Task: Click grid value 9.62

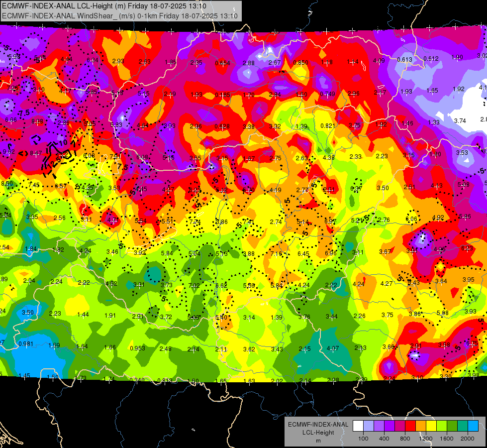Action: (x=8, y=152)
